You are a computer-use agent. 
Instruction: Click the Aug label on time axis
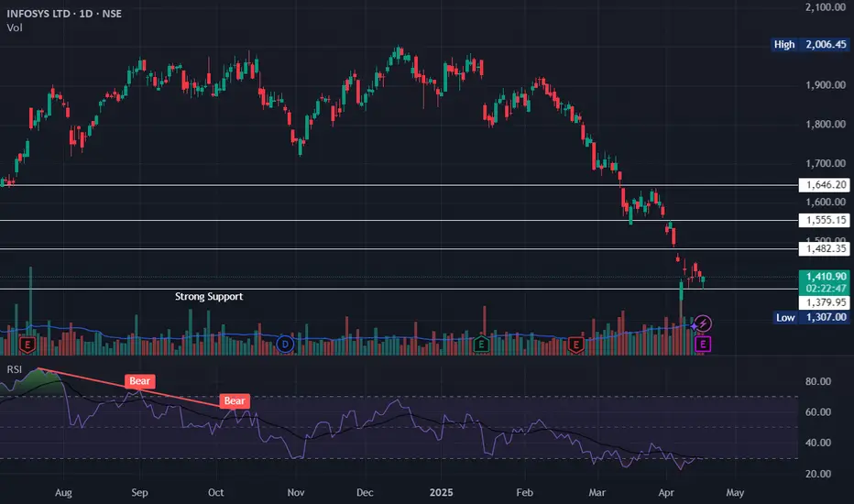tap(63, 493)
